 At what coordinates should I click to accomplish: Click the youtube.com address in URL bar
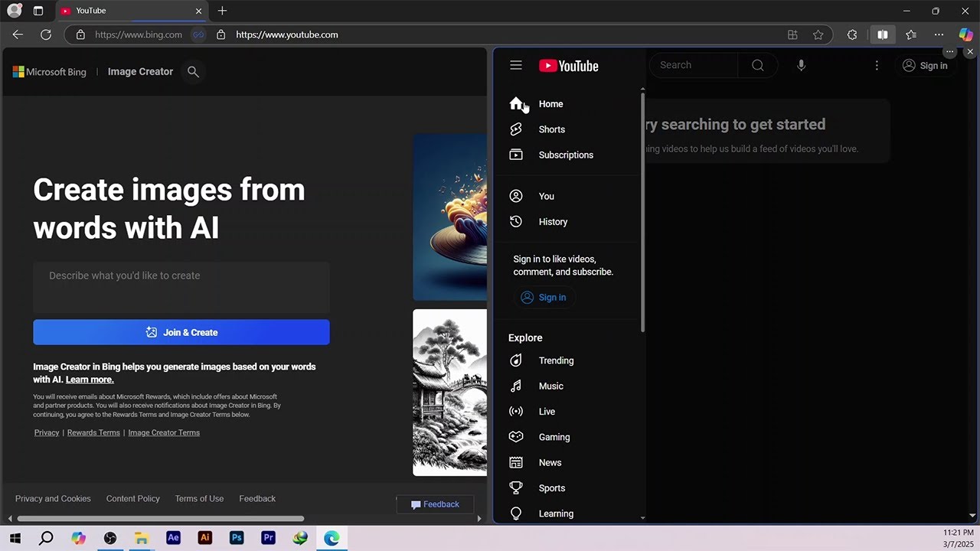tap(287, 34)
